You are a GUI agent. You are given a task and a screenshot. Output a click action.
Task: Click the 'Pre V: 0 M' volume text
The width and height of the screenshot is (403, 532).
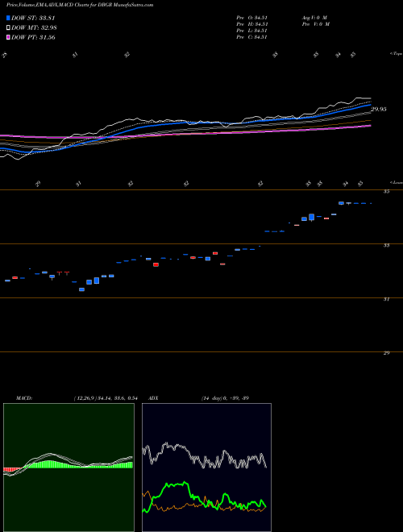[x=317, y=24]
